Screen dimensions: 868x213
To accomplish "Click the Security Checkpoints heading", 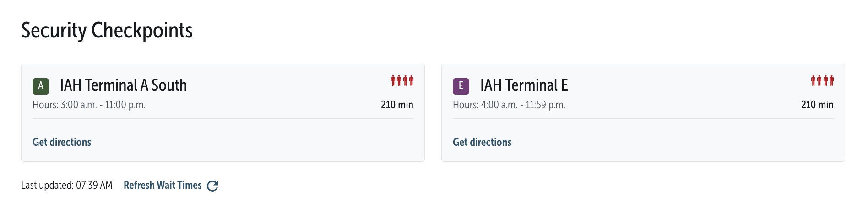I will click(107, 31).
